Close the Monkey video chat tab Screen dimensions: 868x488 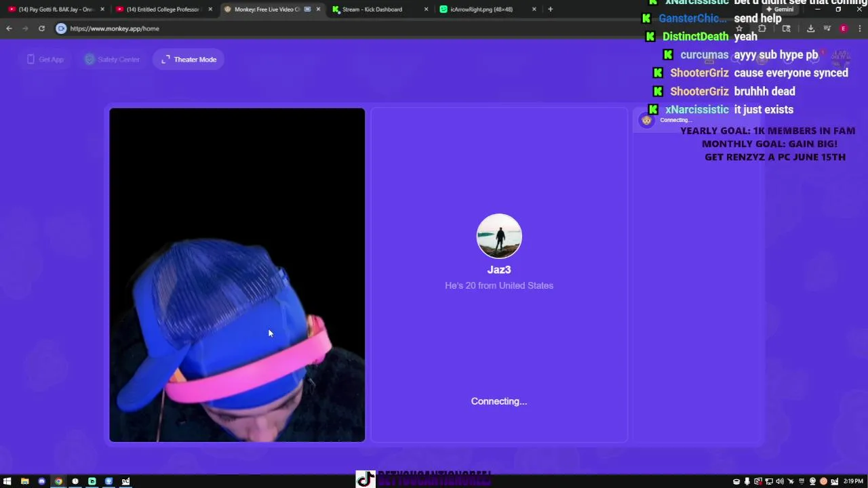[318, 9]
